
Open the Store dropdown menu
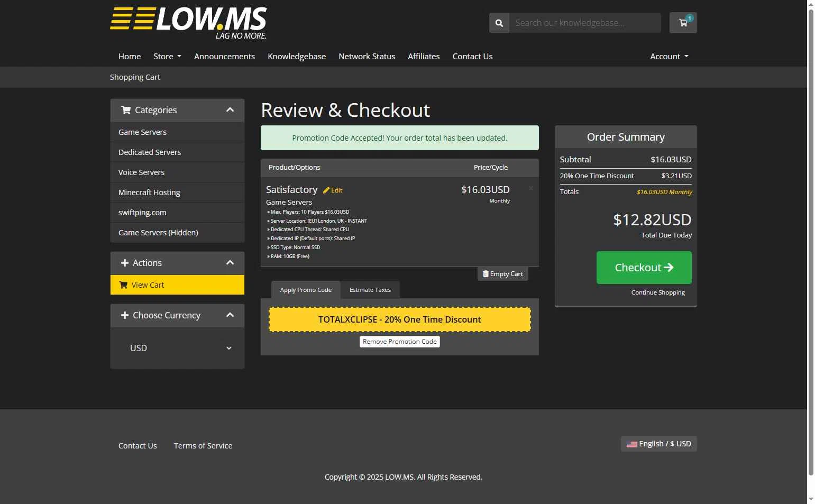pos(167,57)
